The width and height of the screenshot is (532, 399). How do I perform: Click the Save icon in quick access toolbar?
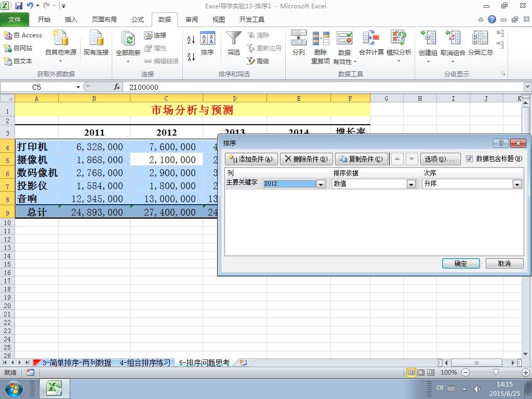[x=19, y=6]
